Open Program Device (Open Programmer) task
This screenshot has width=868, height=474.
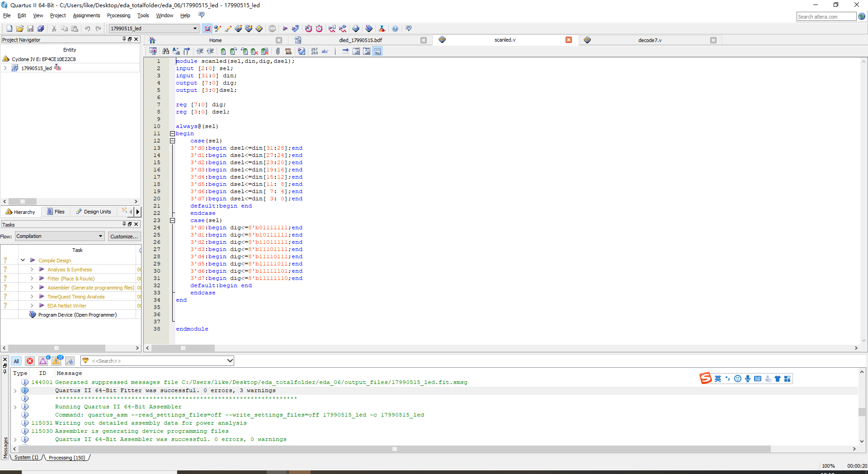[x=77, y=315]
